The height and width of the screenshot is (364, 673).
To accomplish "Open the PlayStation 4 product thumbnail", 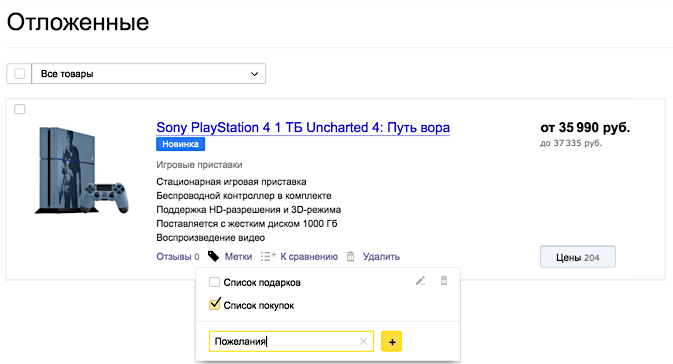I will [81, 170].
